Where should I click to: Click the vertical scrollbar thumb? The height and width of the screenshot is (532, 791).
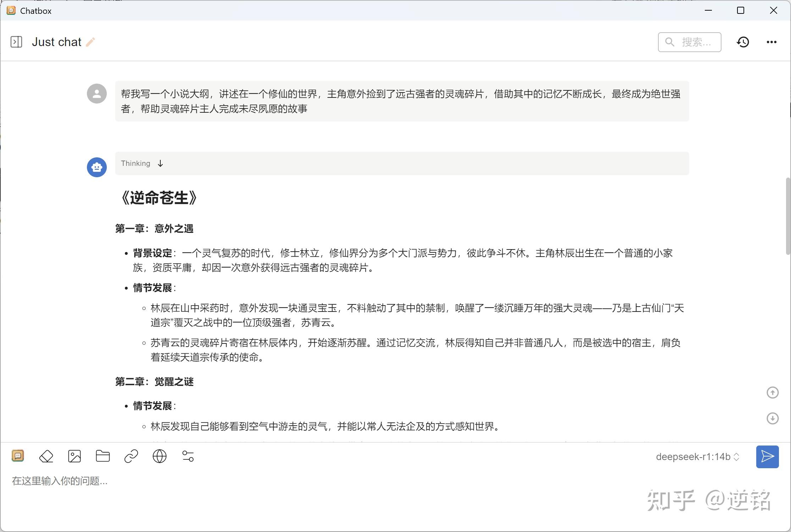click(x=788, y=216)
